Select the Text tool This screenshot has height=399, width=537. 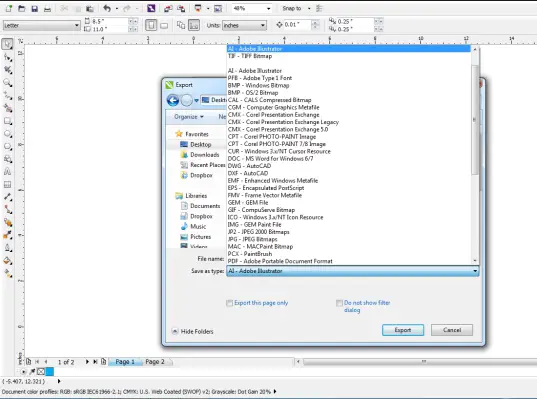tap(8, 172)
